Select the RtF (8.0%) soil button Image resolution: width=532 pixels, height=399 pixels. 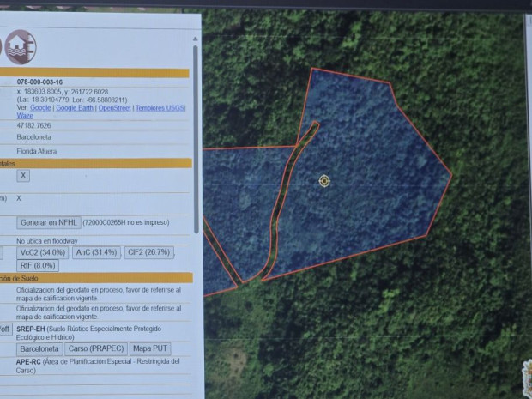[x=36, y=266]
